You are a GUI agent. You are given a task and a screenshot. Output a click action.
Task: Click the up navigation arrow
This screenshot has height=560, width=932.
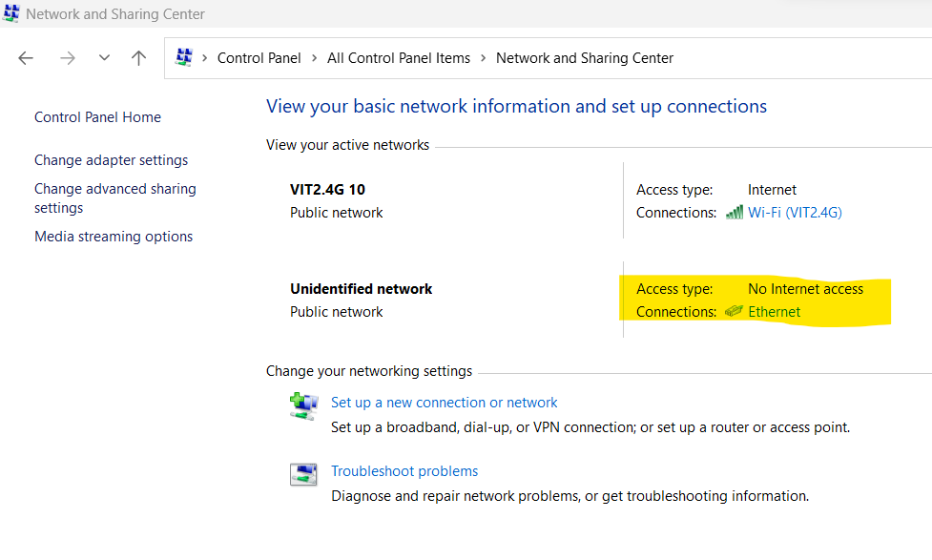pos(138,58)
